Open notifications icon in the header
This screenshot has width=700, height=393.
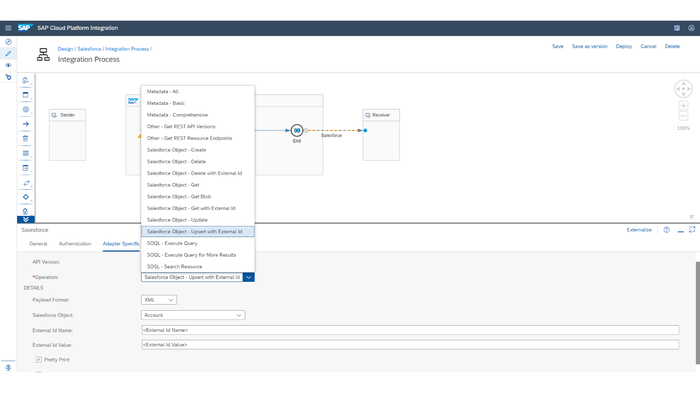point(677,28)
